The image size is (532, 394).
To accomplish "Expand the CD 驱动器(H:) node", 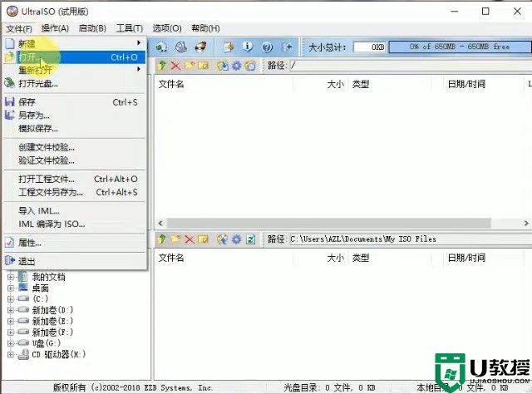I will [11, 355].
